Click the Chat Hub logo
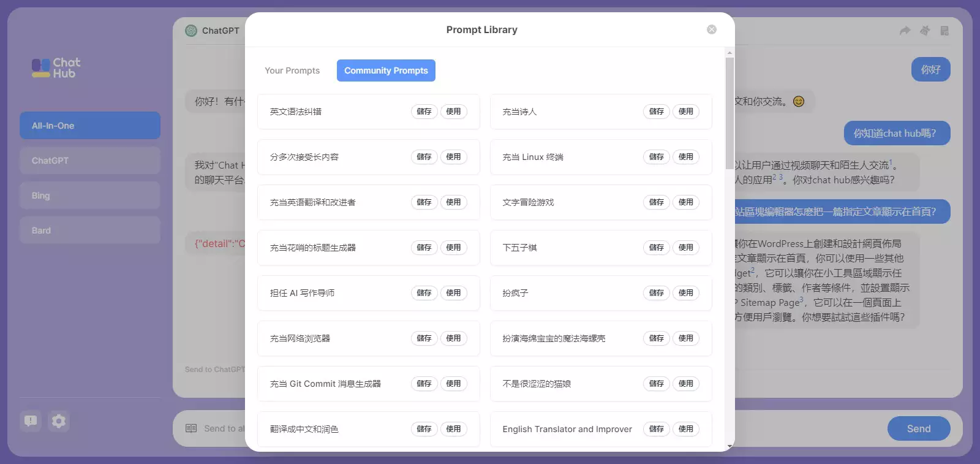The image size is (980, 464). coord(56,68)
